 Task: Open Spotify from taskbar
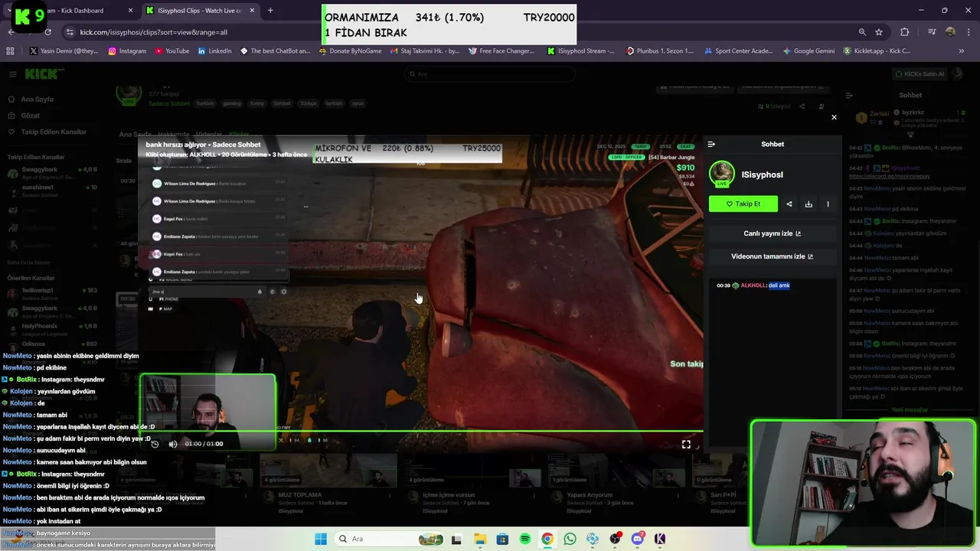tap(525, 539)
